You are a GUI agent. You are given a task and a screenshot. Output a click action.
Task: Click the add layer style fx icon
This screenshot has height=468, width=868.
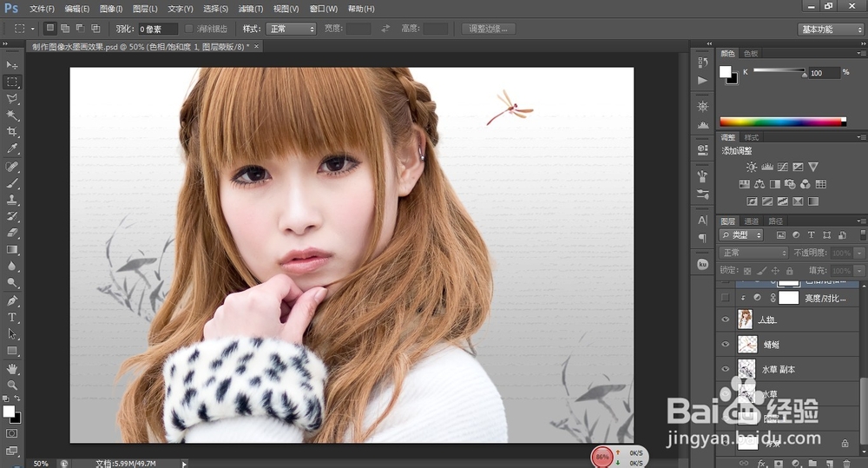(762, 463)
